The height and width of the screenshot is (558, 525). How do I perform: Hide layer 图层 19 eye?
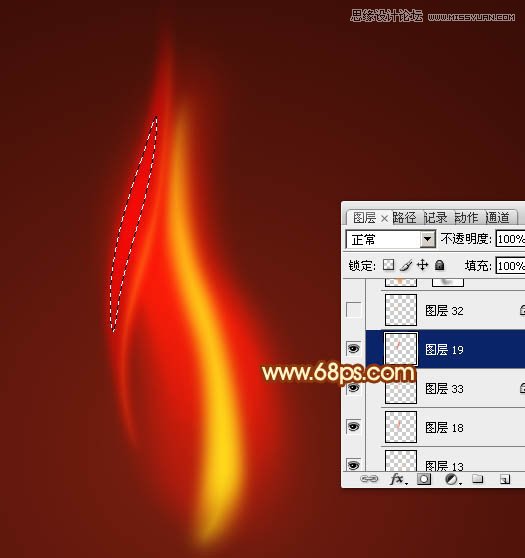[353, 348]
